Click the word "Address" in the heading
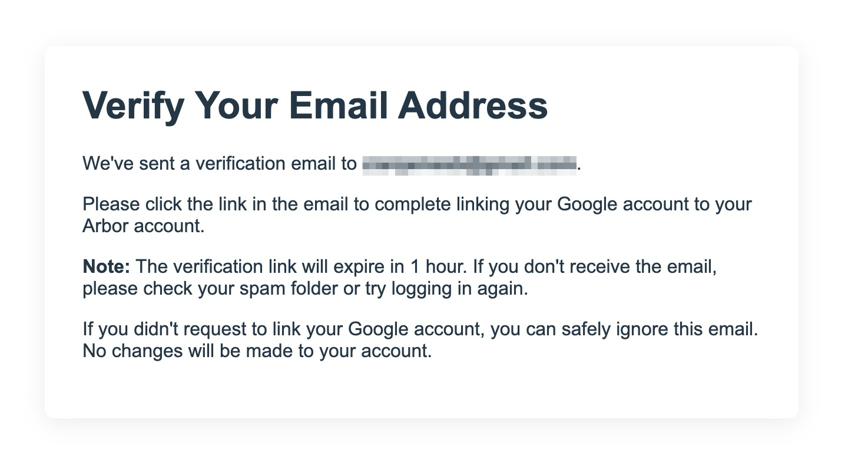The height and width of the screenshot is (462, 868). [473, 105]
